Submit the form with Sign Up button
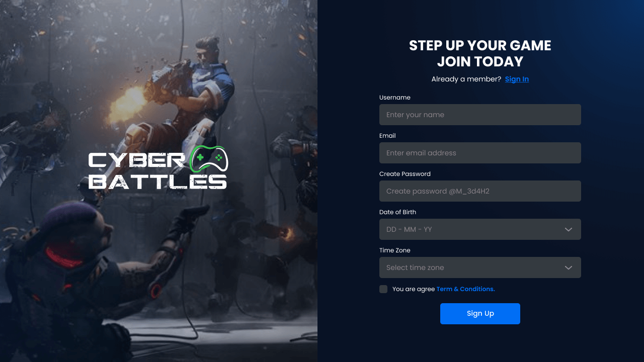 480,314
